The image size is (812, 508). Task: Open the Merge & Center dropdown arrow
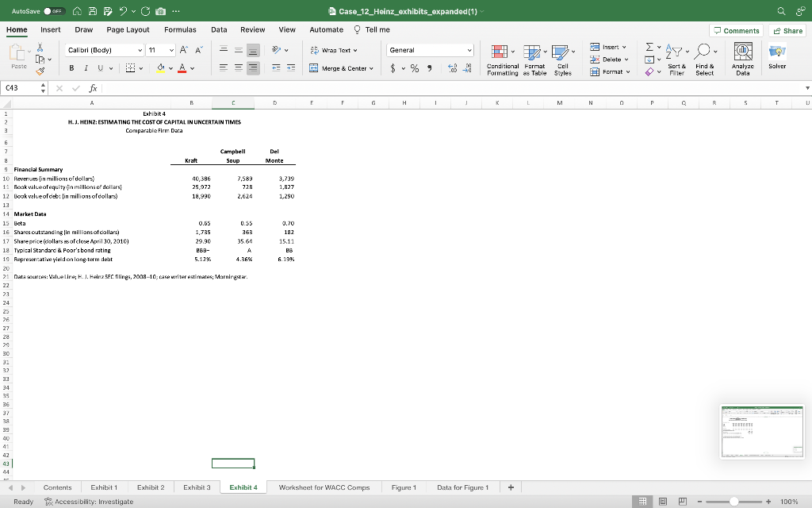[x=372, y=68]
